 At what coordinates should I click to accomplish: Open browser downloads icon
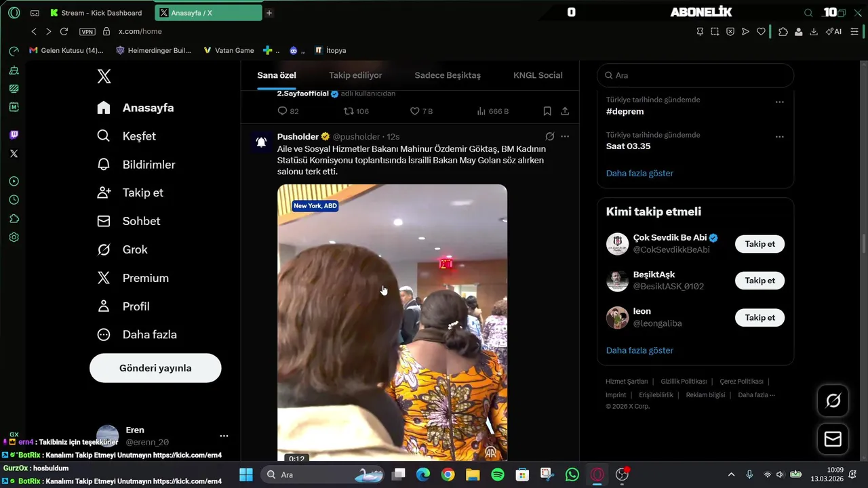pos(813,31)
